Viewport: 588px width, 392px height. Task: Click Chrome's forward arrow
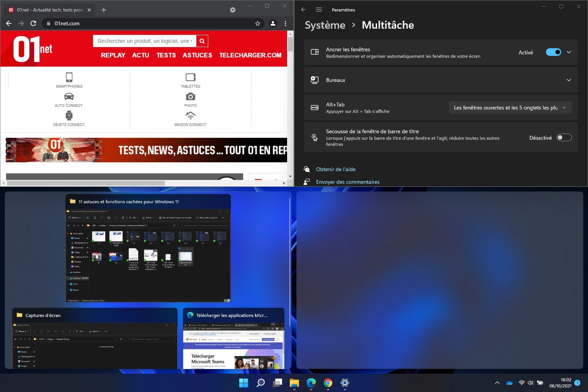click(x=21, y=23)
